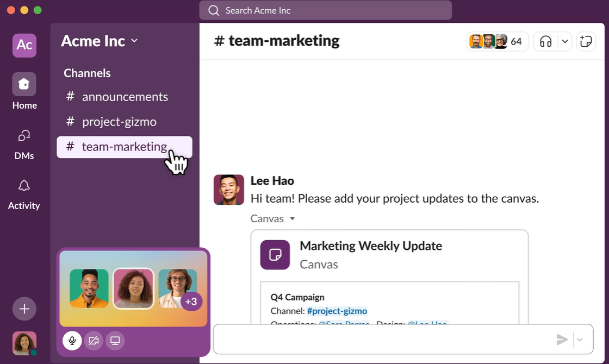Share screen in the huddle
Screen dimensions: 609x364
click(x=115, y=341)
